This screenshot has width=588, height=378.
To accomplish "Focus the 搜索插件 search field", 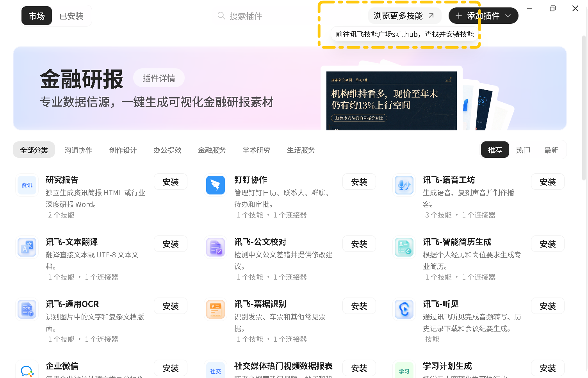I will click(265, 16).
